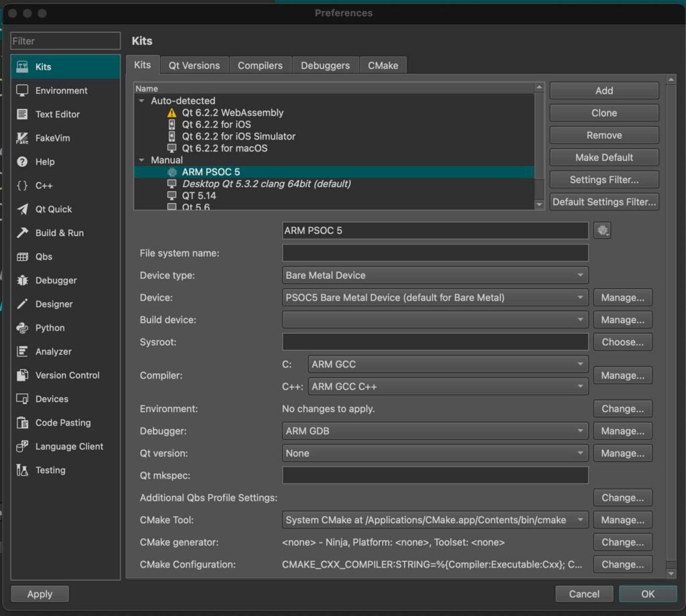Select the Kits tab
The width and height of the screenshot is (686, 616).
coord(143,65)
